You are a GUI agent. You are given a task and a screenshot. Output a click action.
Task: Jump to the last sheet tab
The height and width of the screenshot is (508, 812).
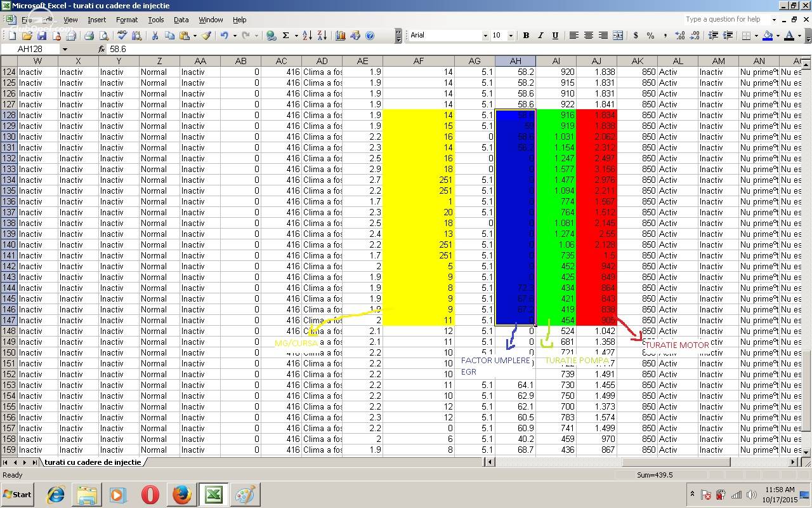click(x=35, y=462)
